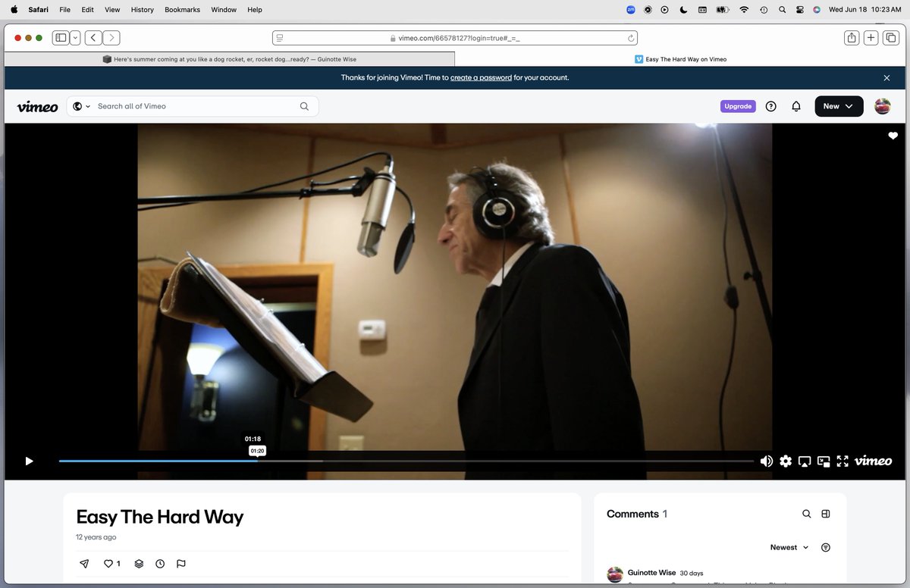Open a new tab with the plus button
The height and width of the screenshot is (588, 910).
[x=871, y=38]
